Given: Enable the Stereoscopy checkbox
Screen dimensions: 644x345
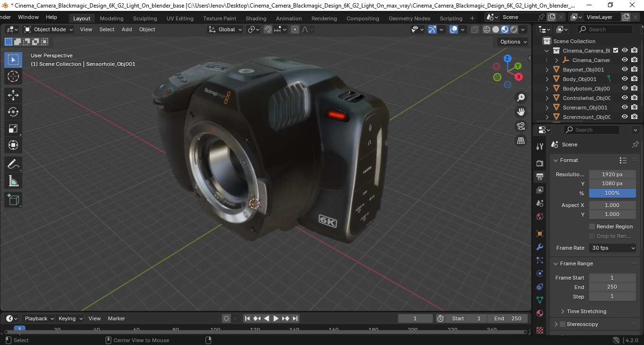Looking at the screenshot, I should (x=563, y=324).
